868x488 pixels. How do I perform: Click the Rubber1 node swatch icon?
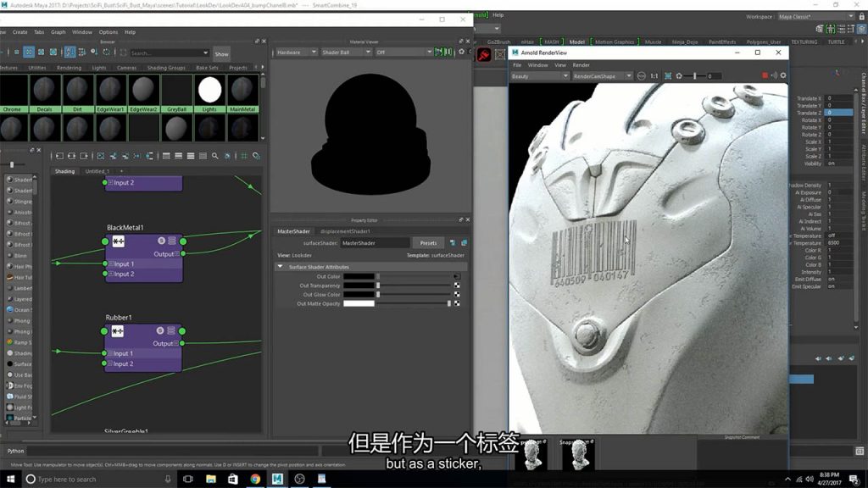[x=117, y=331]
